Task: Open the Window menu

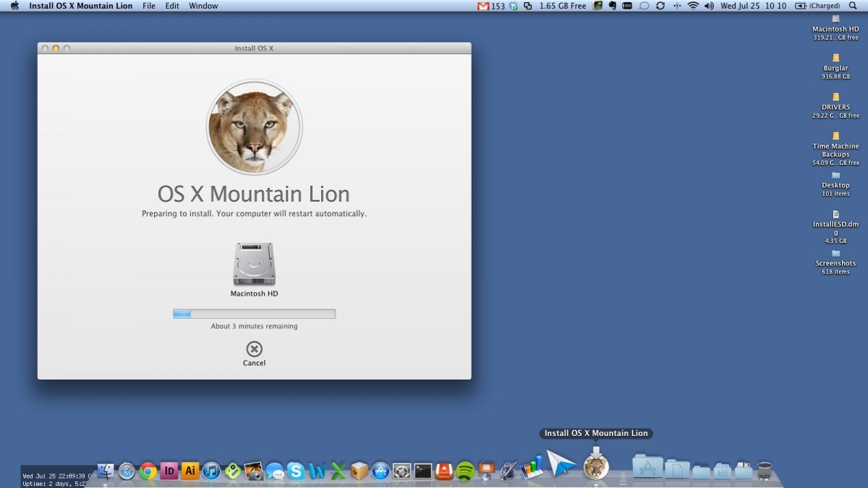Action: tap(203, 6)
